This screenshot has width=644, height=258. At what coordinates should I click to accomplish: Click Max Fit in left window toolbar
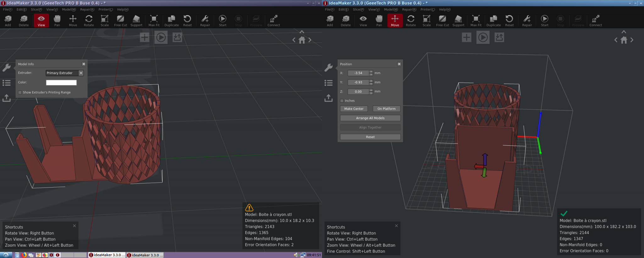tap(154, 21)
